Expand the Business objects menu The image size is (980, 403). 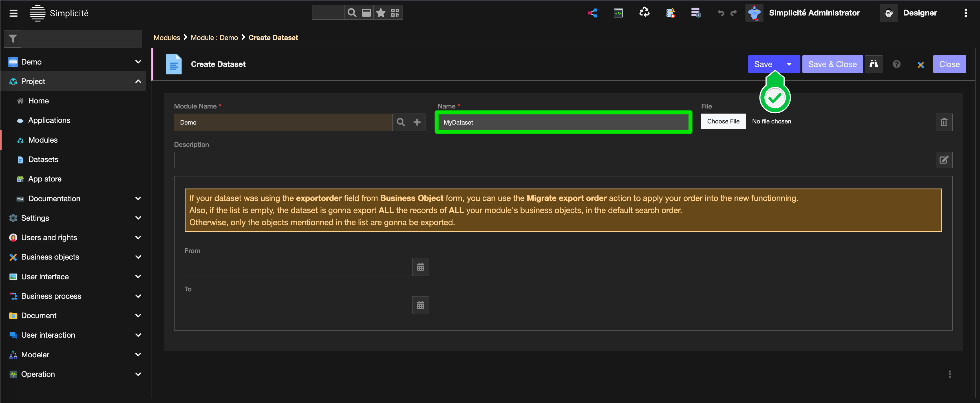pyautogui.click(x=138, y=257)
